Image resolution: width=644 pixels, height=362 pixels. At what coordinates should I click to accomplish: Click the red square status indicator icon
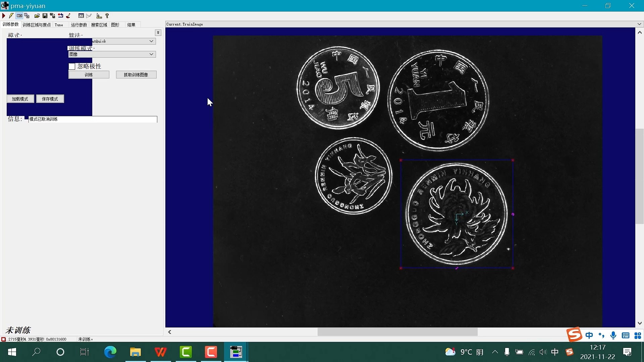(4, 339)
